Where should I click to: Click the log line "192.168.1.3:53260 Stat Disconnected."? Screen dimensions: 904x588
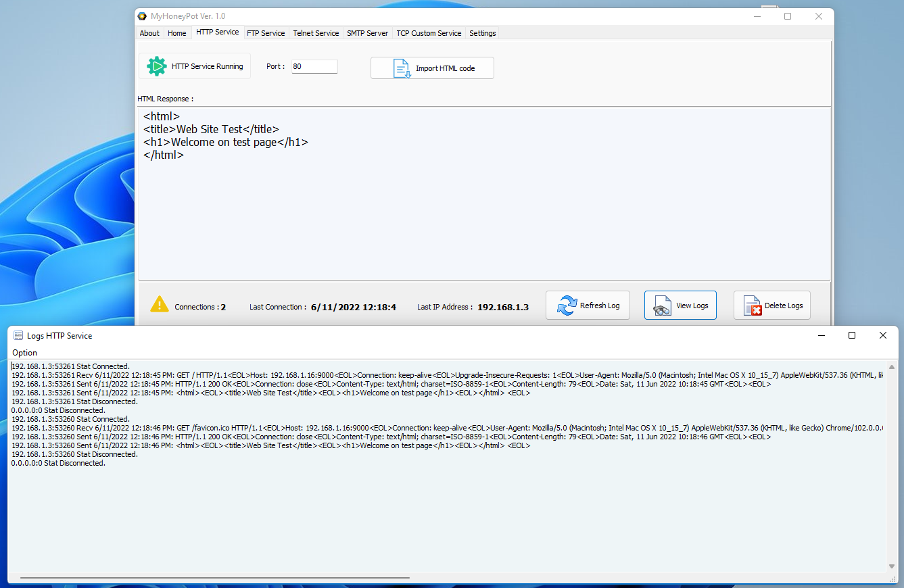74,454
